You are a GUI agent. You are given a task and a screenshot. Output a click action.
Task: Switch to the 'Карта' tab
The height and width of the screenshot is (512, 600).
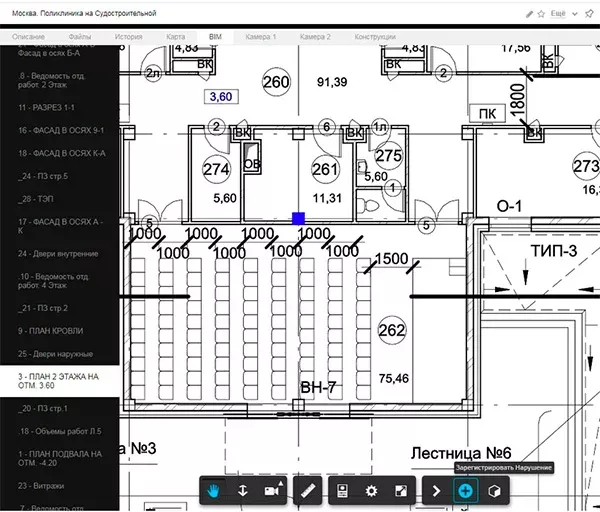tap(176, 36)
